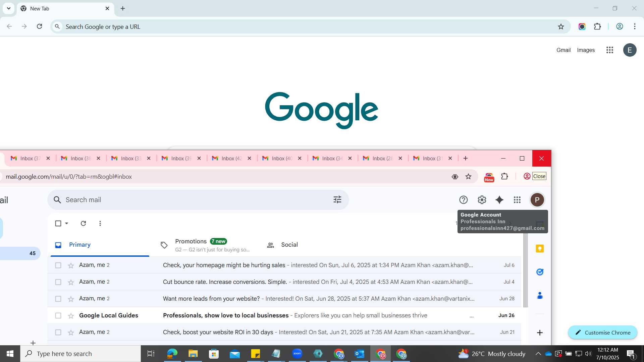This screenshot has height=362, width=644.
Task: Open Gmail support help icon
Action: pos(463,200)
